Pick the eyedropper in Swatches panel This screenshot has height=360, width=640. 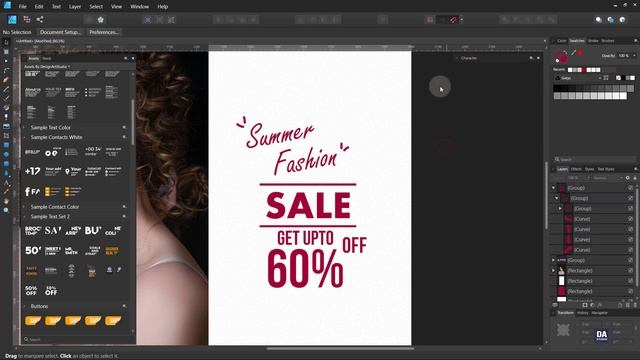(573, 53)
